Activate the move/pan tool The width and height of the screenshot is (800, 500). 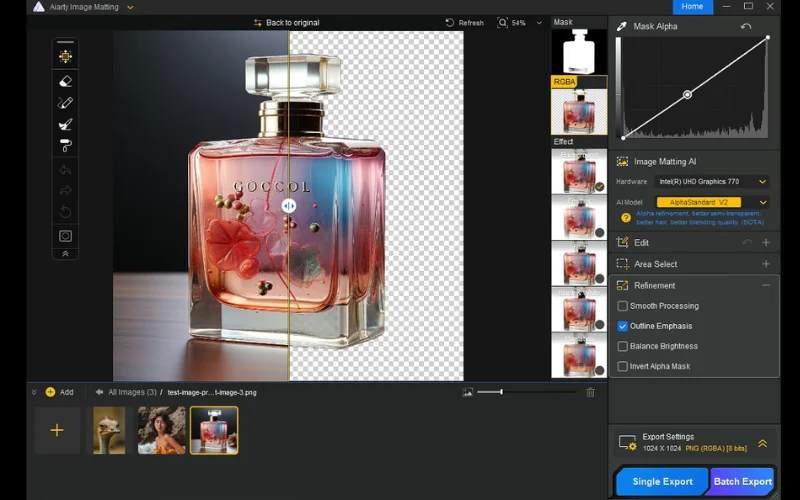pyautogui.click(x=66, y=56)
